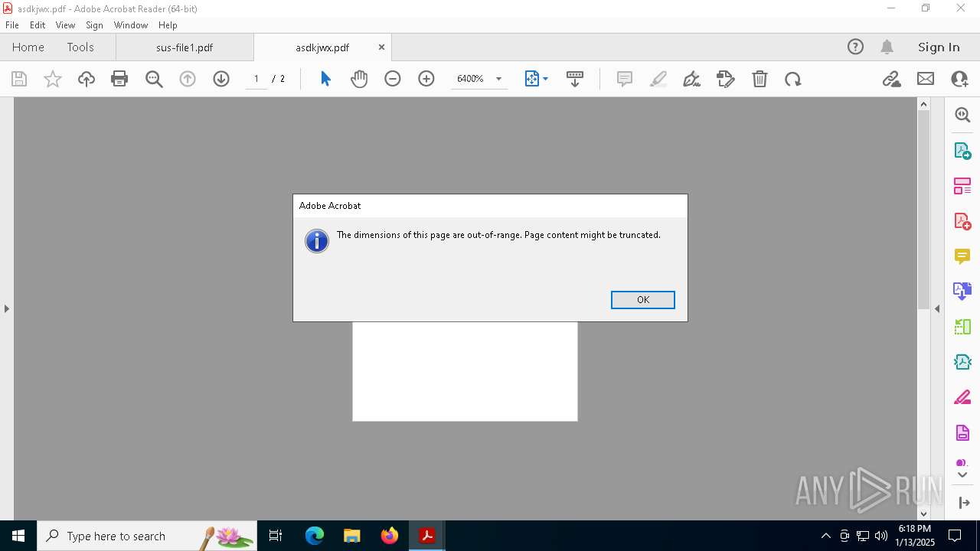Rotate the page clockwise
The width and height of the screenshot is (980, 551).
(793, 79)
